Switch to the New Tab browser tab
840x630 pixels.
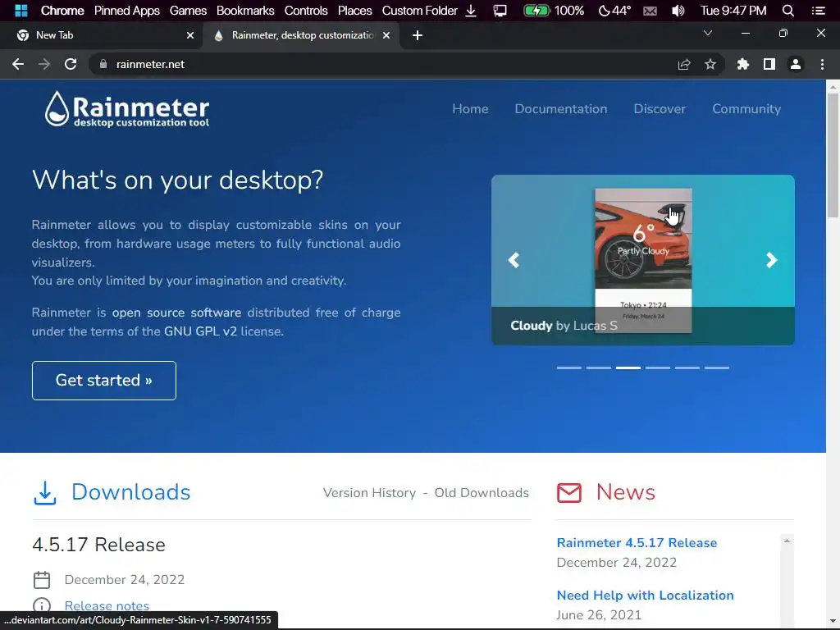tap(101, 35)
